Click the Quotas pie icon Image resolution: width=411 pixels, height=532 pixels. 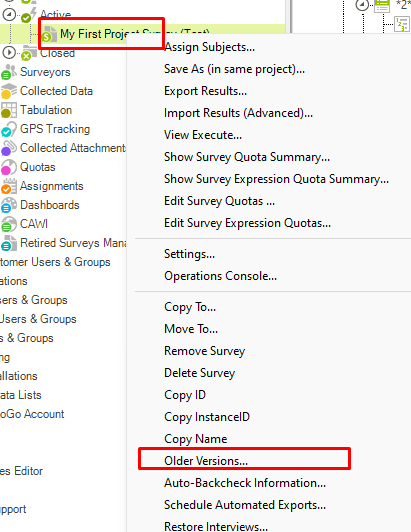coord(9,167)
